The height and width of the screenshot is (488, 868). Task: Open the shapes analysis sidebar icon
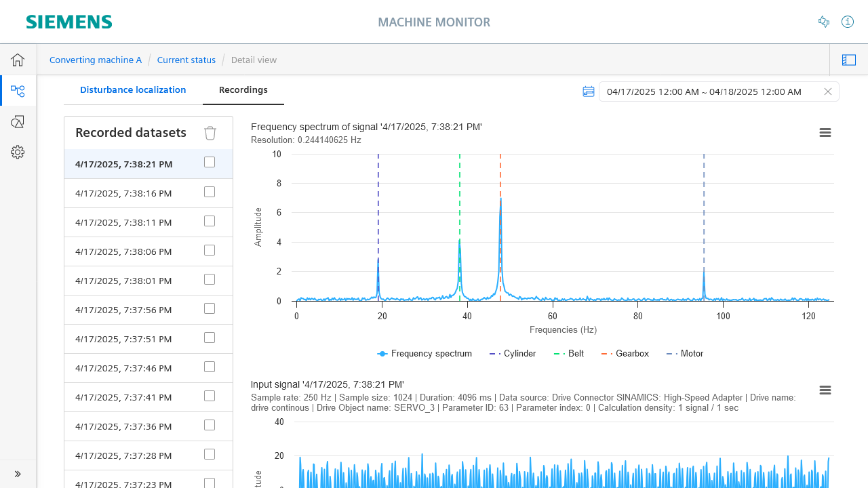pyautogui.click(x=18, y=122)
